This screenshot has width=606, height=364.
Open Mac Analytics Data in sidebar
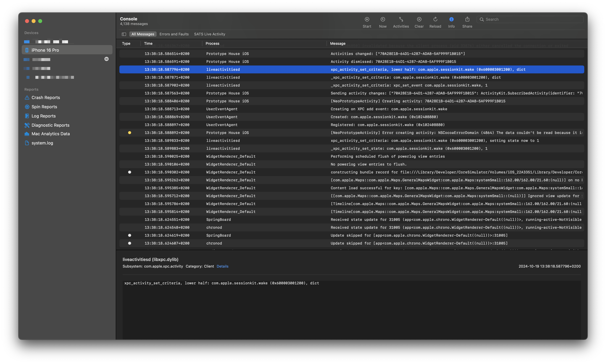[51, 134]
